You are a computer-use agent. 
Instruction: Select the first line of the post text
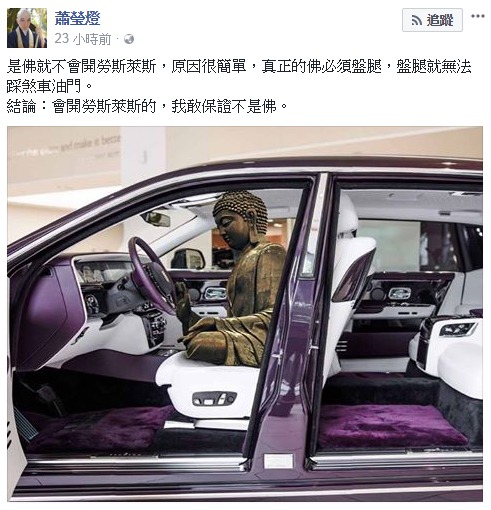coord(239,67)
